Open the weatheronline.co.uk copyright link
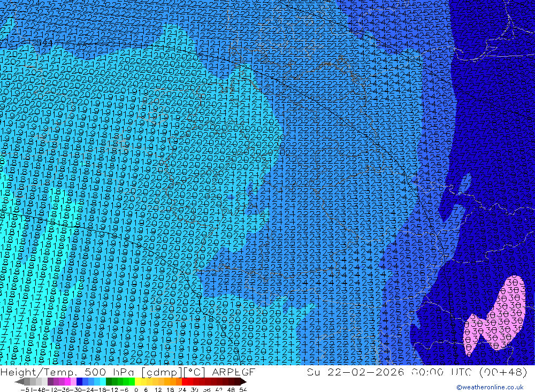This screenshot has width=535, height=392. tap(490, 387)
